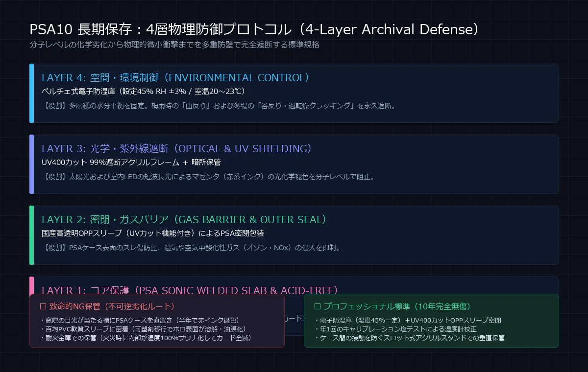Viewport: 588px width, 372px height.
Task: Click the bullet '百均PVC軟質スリーブに密着'
Action: [143, 329]
